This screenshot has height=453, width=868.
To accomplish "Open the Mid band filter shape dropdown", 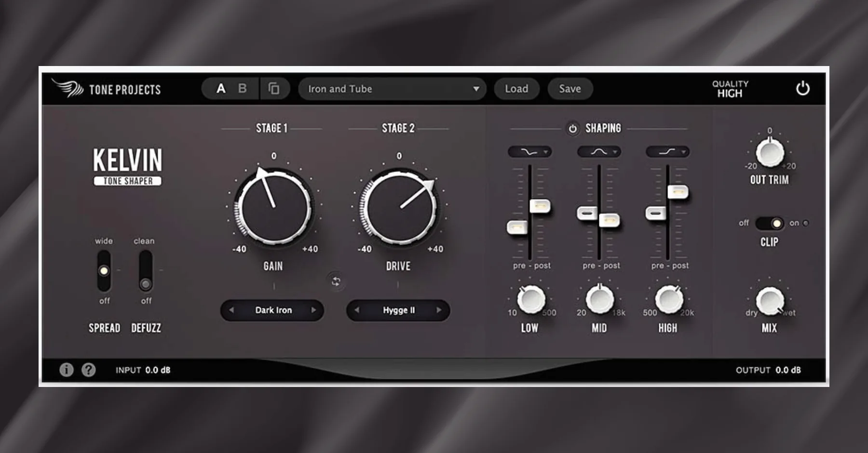I will coord(599,152).
